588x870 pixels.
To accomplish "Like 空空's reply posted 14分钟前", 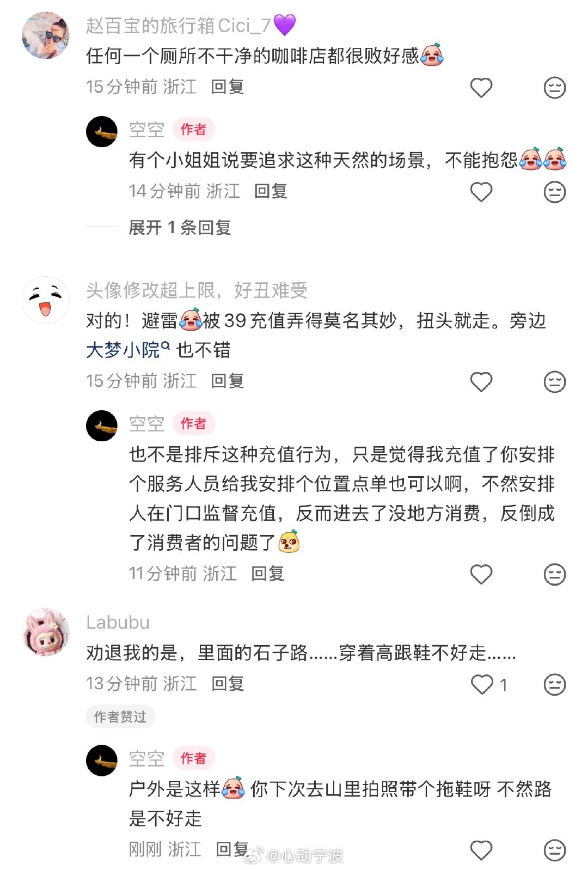I will click(481, 192).
